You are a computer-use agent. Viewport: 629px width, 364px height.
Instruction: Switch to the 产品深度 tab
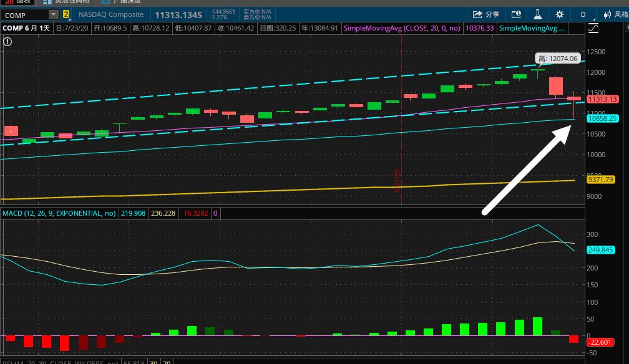click(x=121, y=2)
